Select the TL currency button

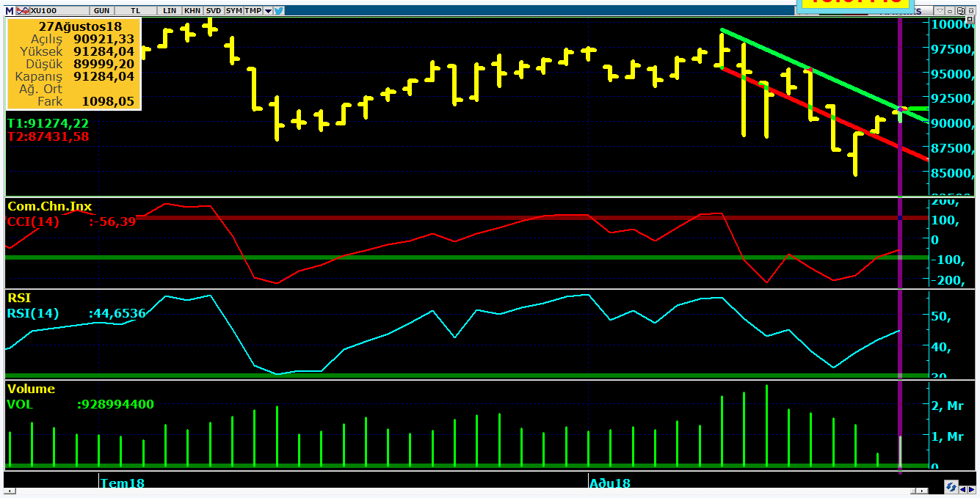tap(136, 10)
